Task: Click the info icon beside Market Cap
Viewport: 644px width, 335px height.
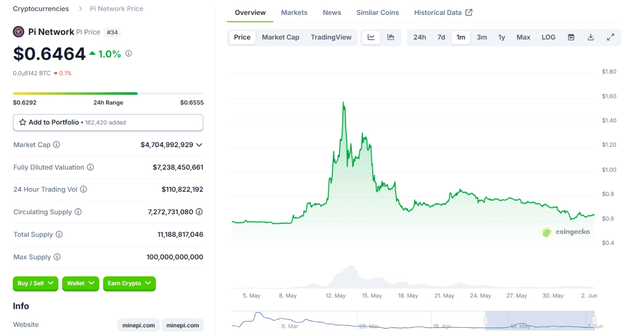Action: (x=57, y=145)
